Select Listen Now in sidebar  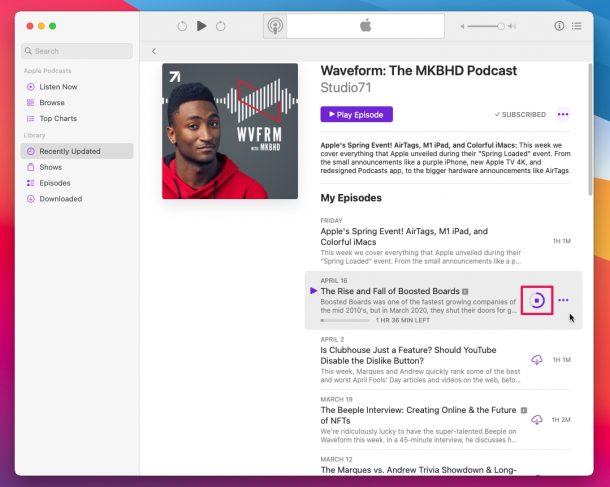(x=58, y=87)
